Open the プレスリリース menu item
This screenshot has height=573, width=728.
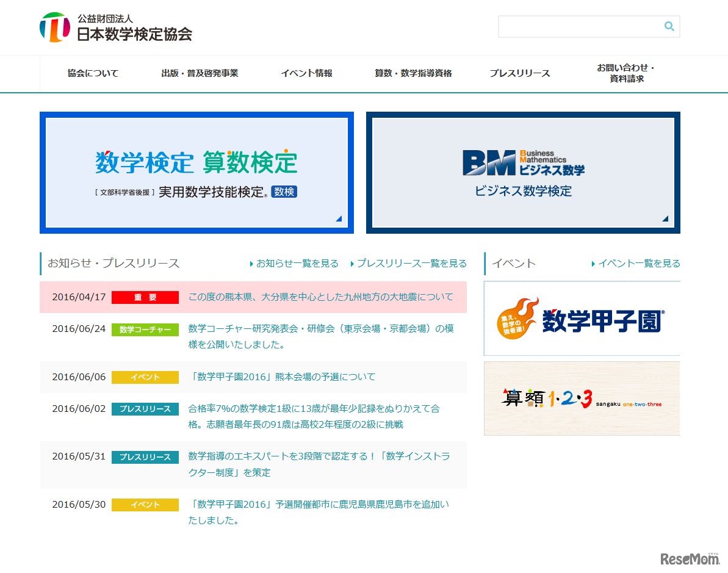click(520, 73)
